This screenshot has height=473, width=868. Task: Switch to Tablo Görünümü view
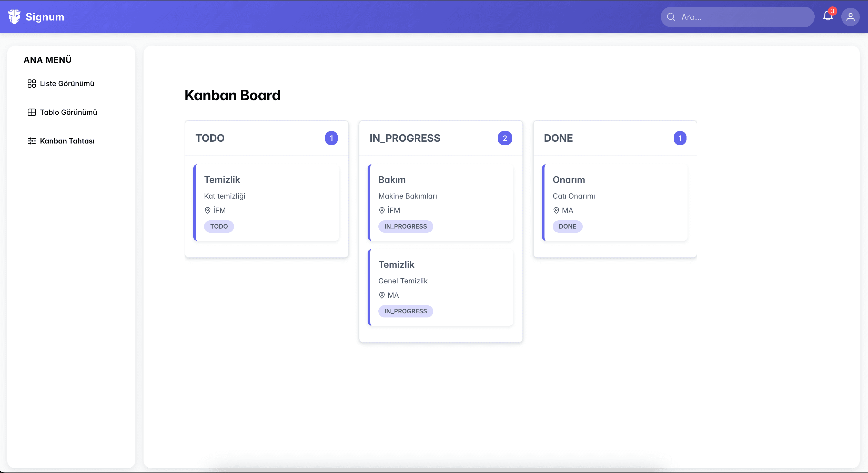[68, 112]
